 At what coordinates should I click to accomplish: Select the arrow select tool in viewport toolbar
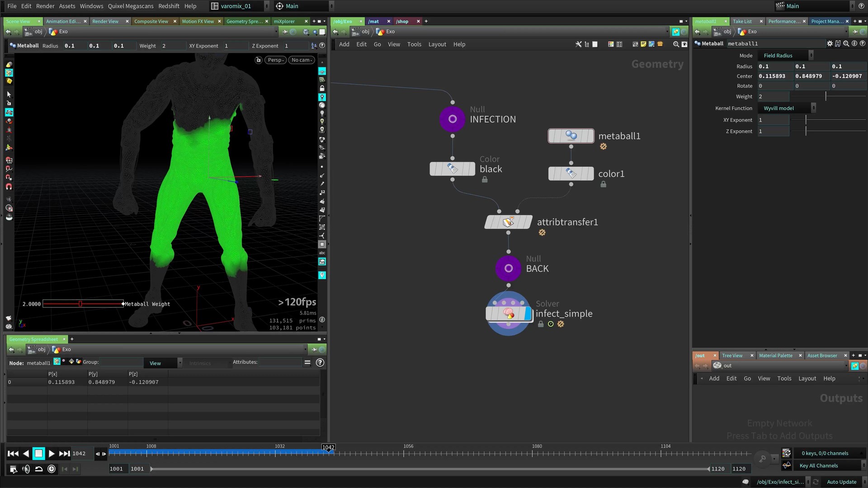pos(9,94)
